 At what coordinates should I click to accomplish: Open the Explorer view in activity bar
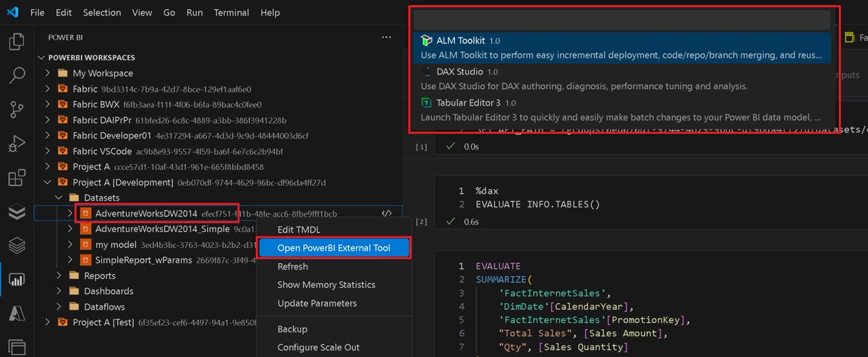pos(16,41)
